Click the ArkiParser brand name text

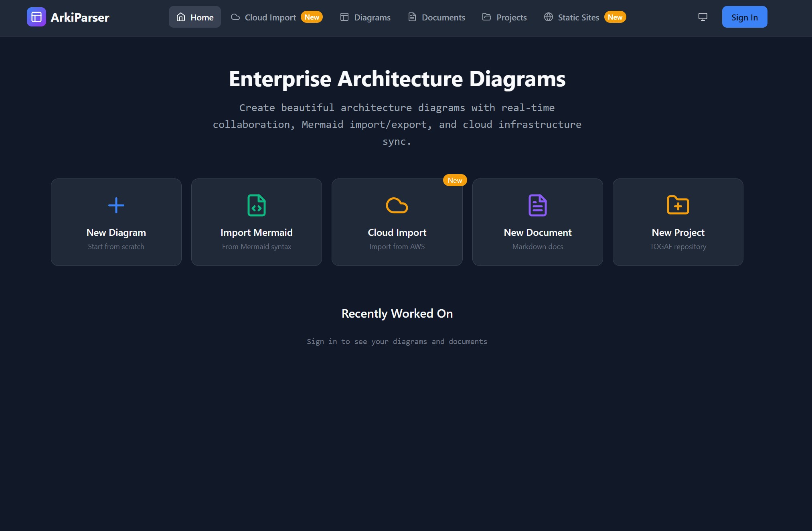coord(80,17)
